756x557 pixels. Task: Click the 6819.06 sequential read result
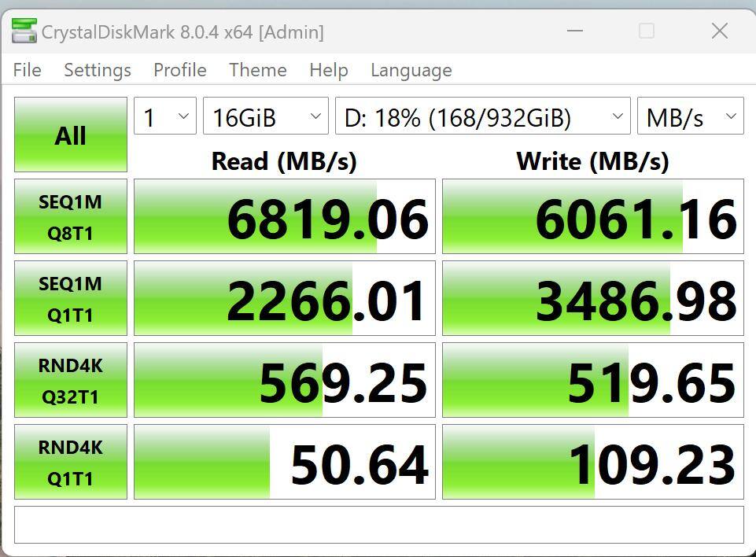point(285,217)
